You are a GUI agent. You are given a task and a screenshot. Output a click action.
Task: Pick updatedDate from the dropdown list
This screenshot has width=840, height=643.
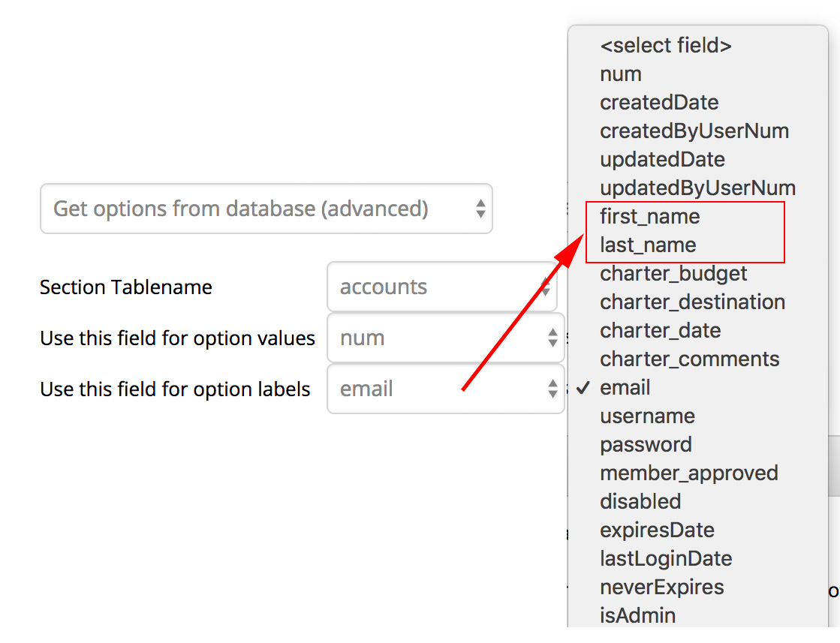[662, 160]
